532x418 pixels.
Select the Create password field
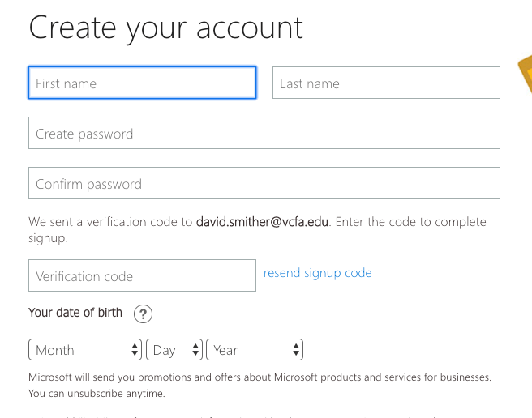264,133
